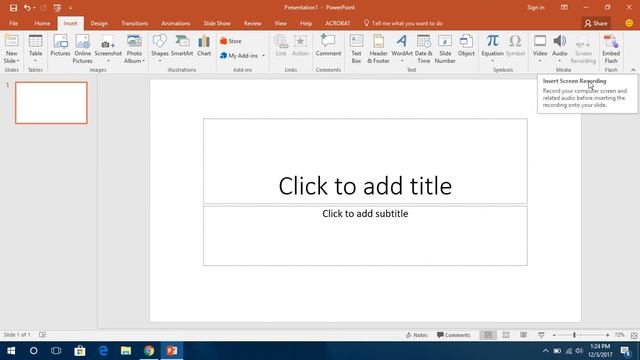Screen dimensions: 640x360
Task: Open the Windows Start menu
Action: click(11, 351)
